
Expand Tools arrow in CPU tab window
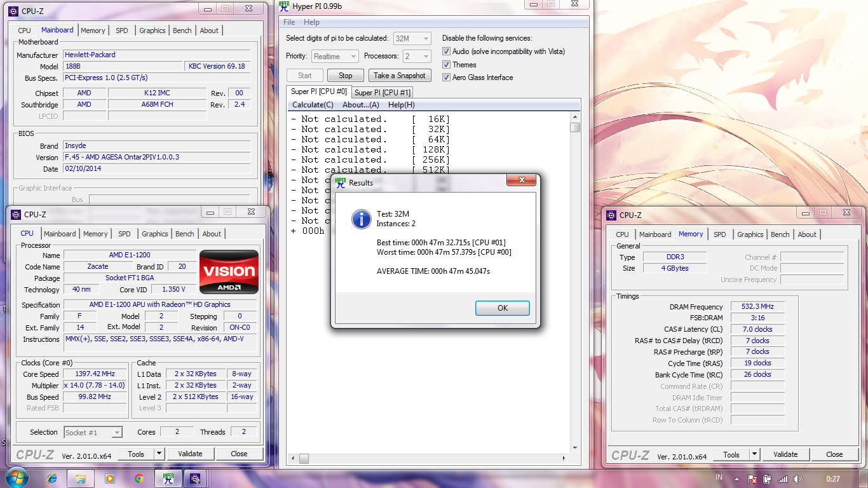[159, 454]
